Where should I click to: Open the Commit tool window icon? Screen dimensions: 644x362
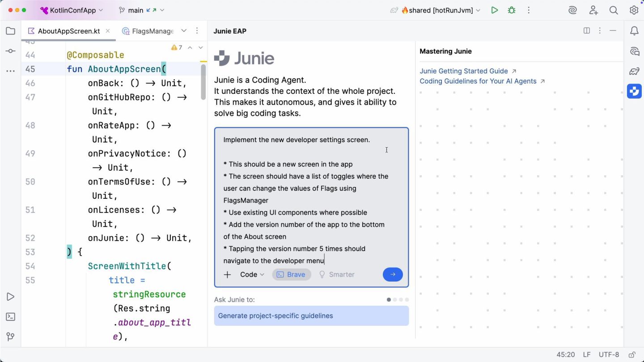coord(10,51)
